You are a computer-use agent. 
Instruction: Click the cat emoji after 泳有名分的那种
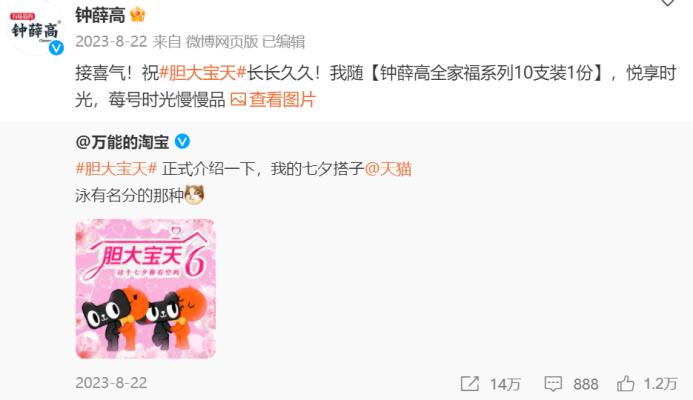pos(194,195)
